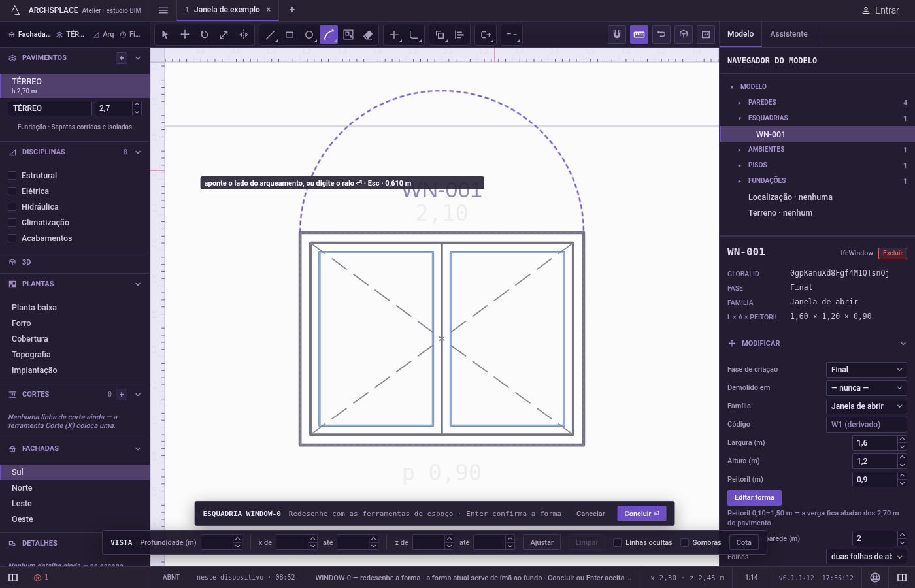Expand the PAREDES tree node

click(739, 103)
